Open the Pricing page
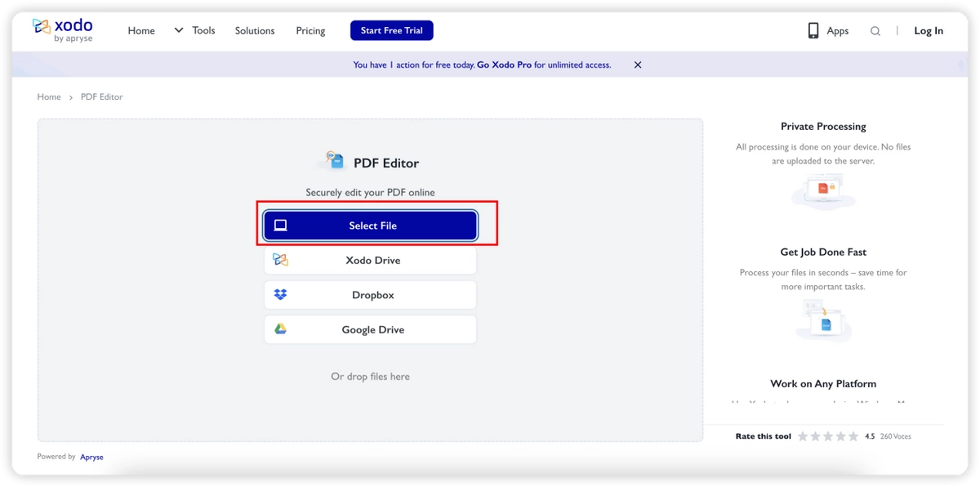 click(x=310, y=30)
